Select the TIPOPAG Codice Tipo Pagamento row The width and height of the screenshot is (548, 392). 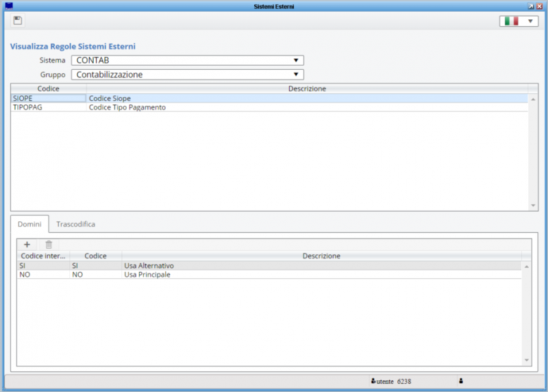(x=269, y=108)
